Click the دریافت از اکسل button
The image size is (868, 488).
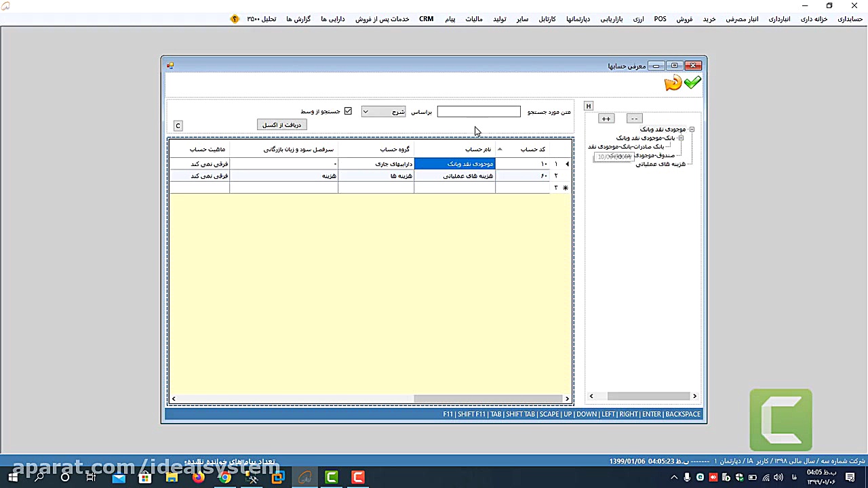point(281,125)
